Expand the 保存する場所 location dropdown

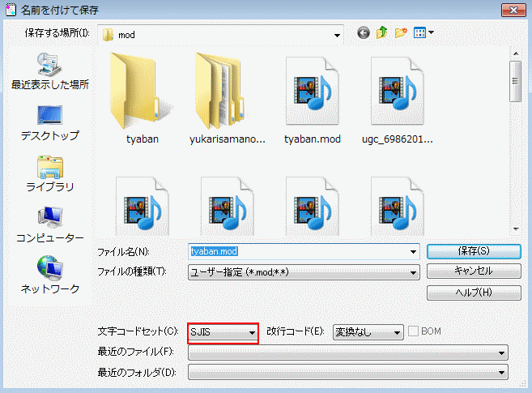(337, 35)
